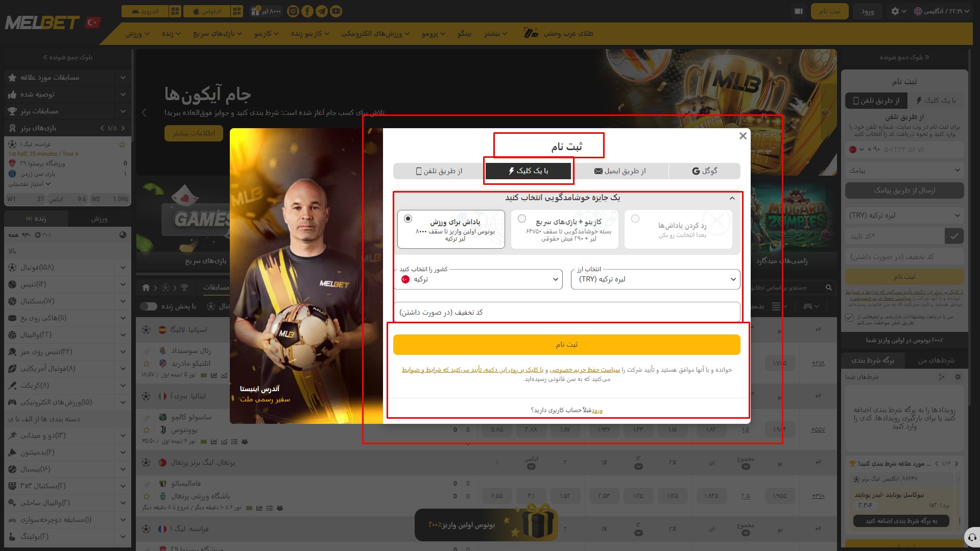Image resolution: width=980 pixels, height=551 pixels.
Task: Favorite the فرانسه لیگ ۱ match card star
Action: pyautogui.click(x=122, y=145)
